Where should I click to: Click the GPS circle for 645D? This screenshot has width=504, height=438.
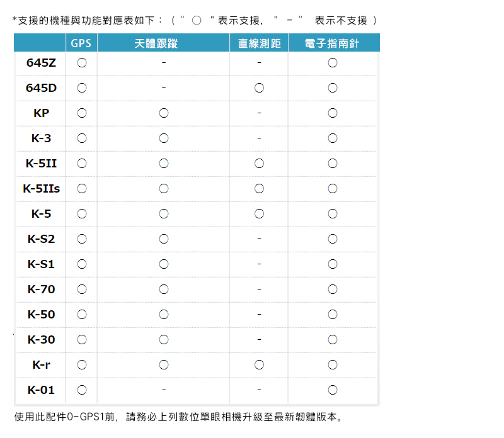(82, 88)
